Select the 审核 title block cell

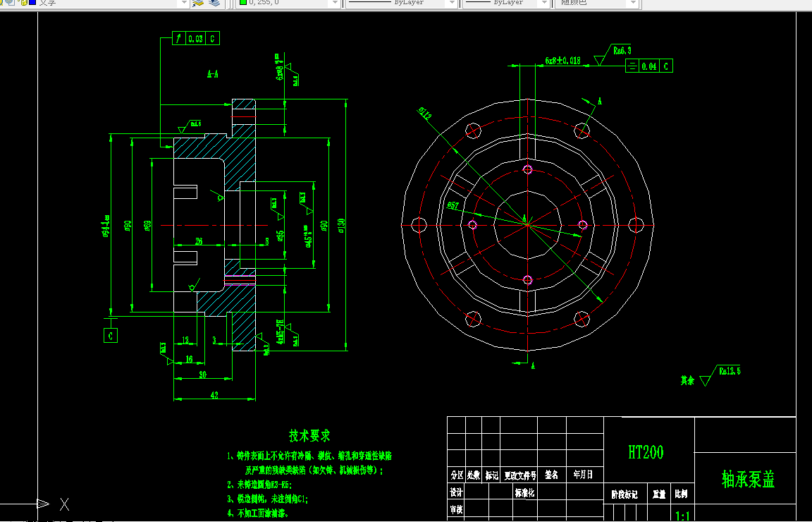(456, 509)
